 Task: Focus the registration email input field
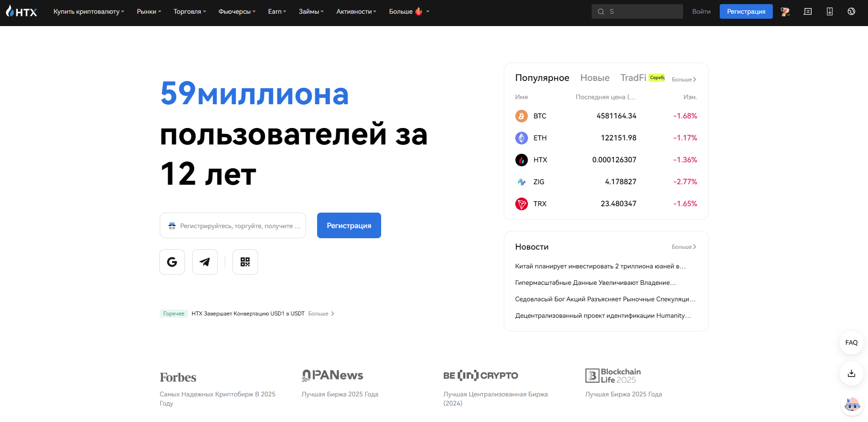click(x=233, y=225)
